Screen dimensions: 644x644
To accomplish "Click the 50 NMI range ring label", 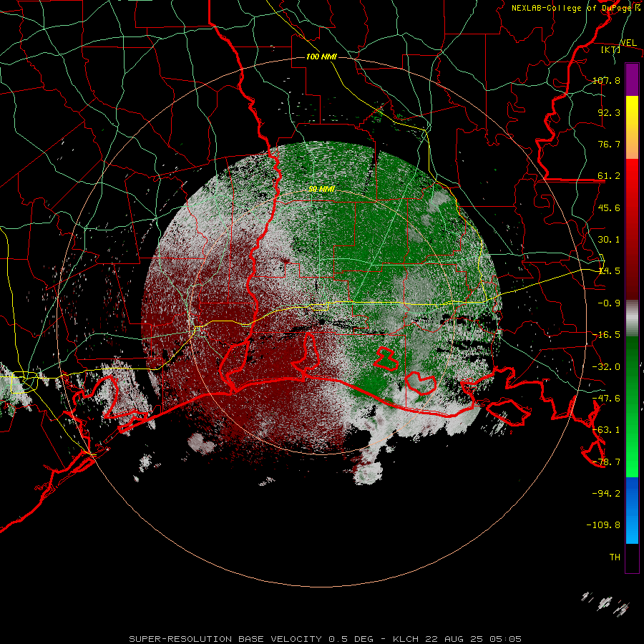I will point(321,189).
